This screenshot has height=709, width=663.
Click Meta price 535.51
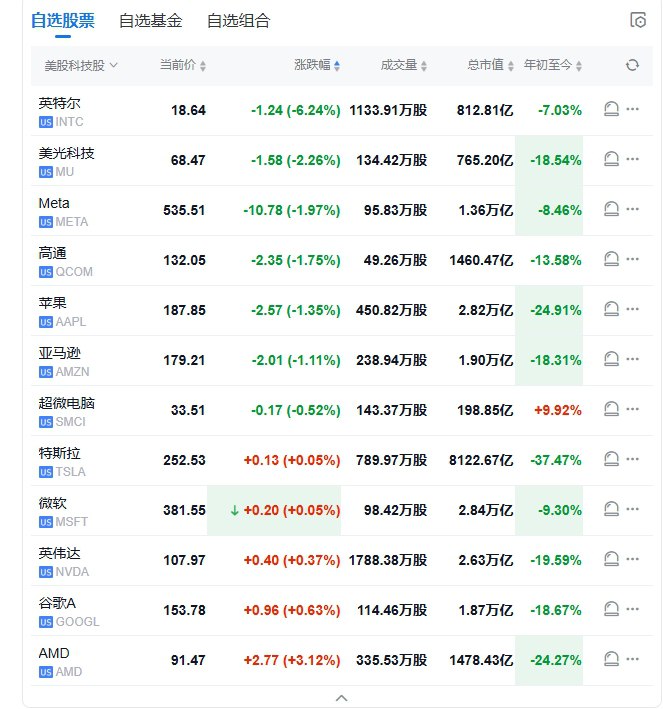pos(184,210)
